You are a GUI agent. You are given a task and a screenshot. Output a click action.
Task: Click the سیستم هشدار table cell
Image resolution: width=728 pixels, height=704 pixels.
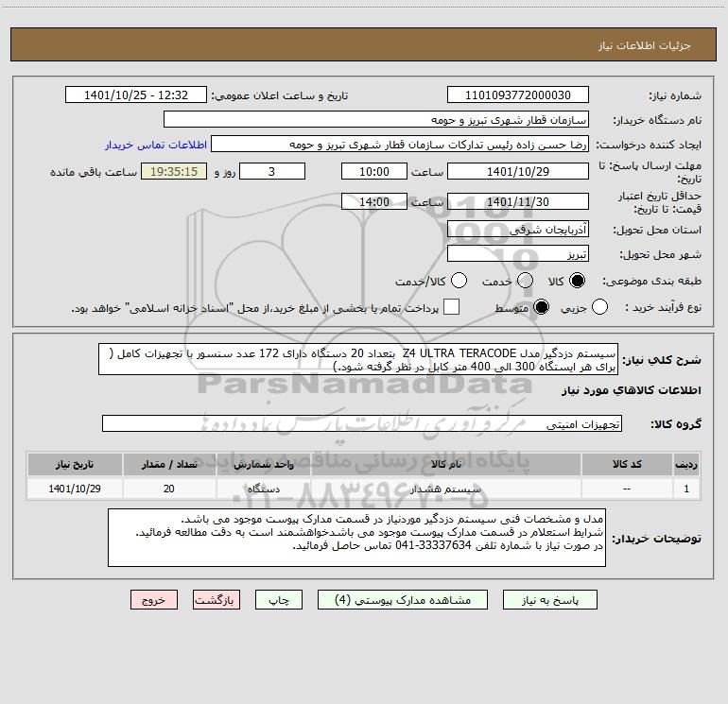coord(445,489)
